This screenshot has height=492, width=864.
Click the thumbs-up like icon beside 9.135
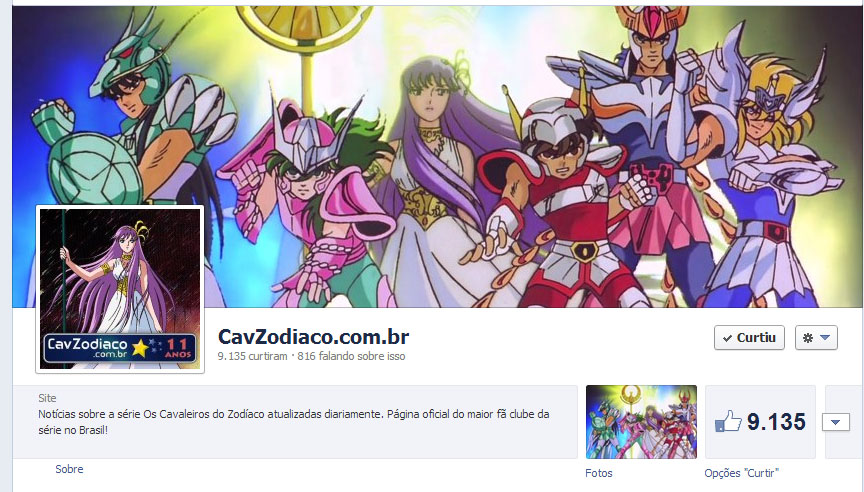point(728,421)
